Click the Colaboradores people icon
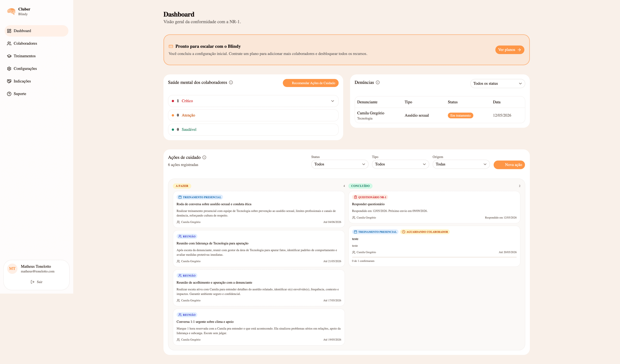This screenshot has height=364, width=620. [x=9, y=43]
